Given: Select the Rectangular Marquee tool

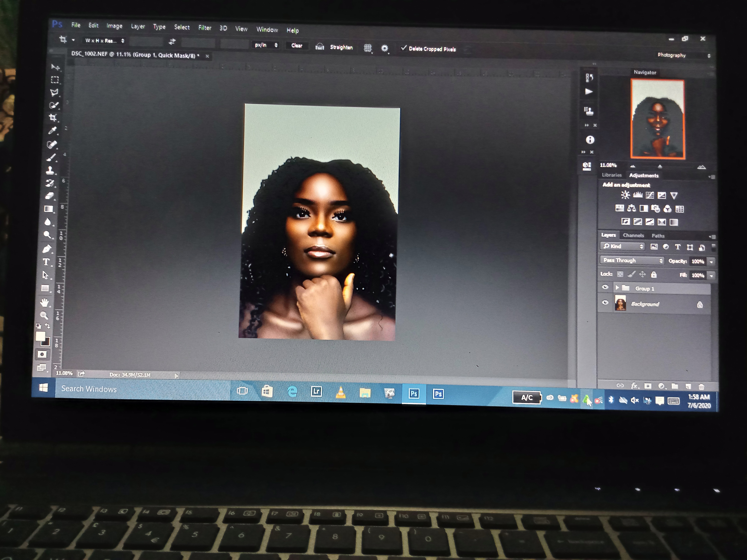Looking at the screenshot, I should (55, 80).
